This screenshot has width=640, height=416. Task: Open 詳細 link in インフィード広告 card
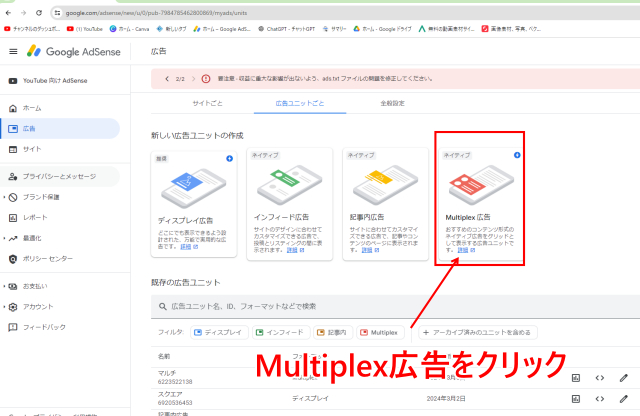click(296, 250)
